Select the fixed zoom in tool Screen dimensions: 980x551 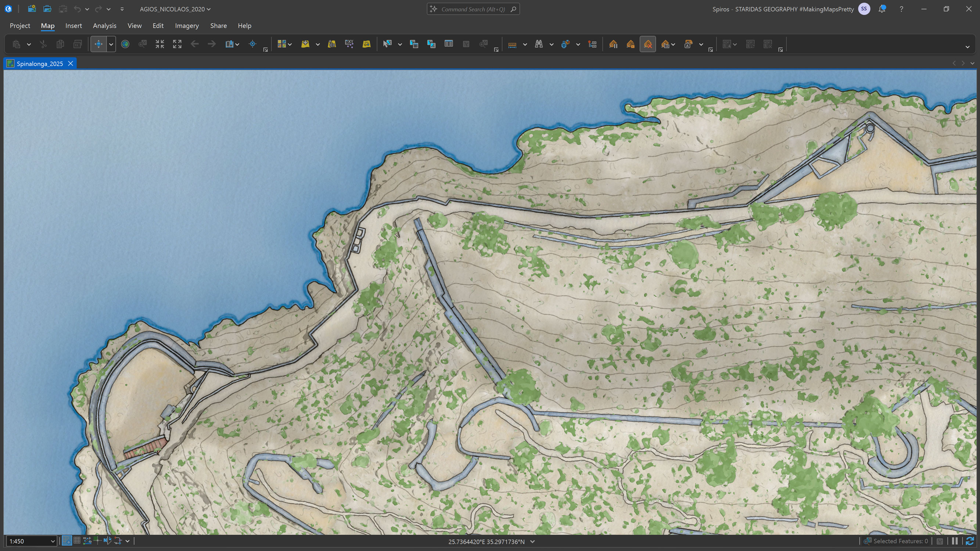[x=160, y=44]
